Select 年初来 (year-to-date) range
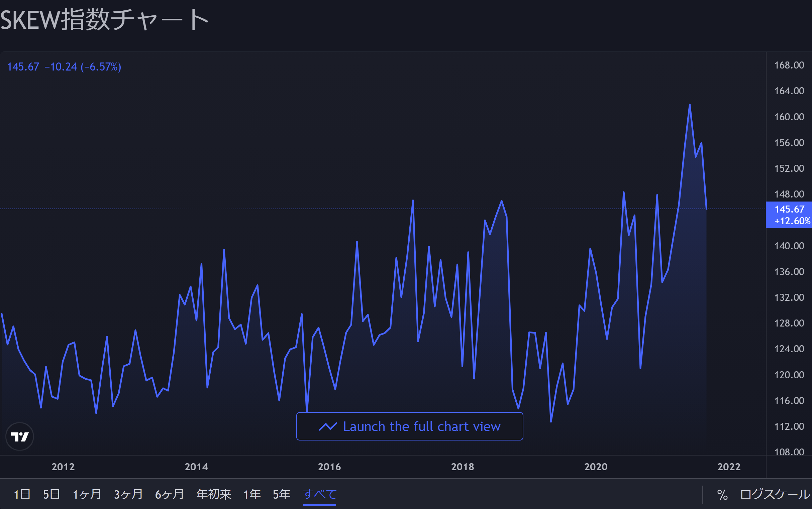 coord(213,494)
